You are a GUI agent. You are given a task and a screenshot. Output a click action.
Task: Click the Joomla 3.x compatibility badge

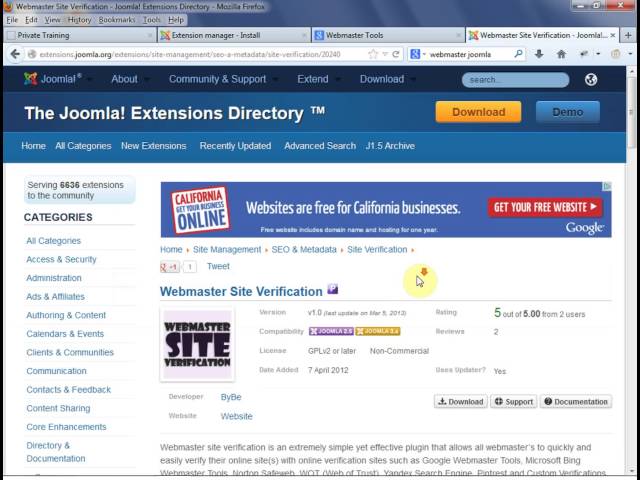pyautogui.click(x=378, y=331)
